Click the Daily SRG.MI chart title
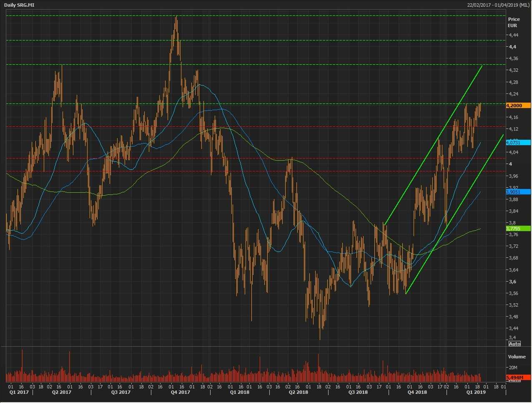Viewport: 532px width, 403px height. [x=19, y=4]
